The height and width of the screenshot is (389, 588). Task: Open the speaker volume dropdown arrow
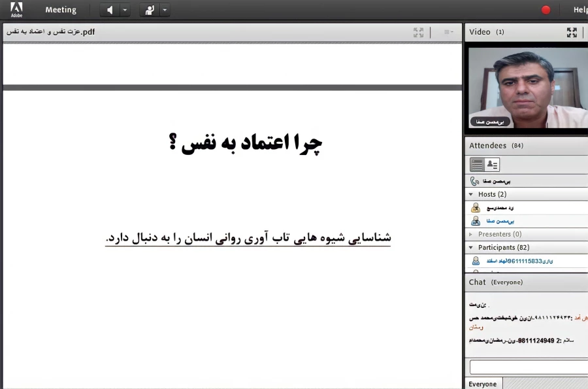[x=123, y=10]
